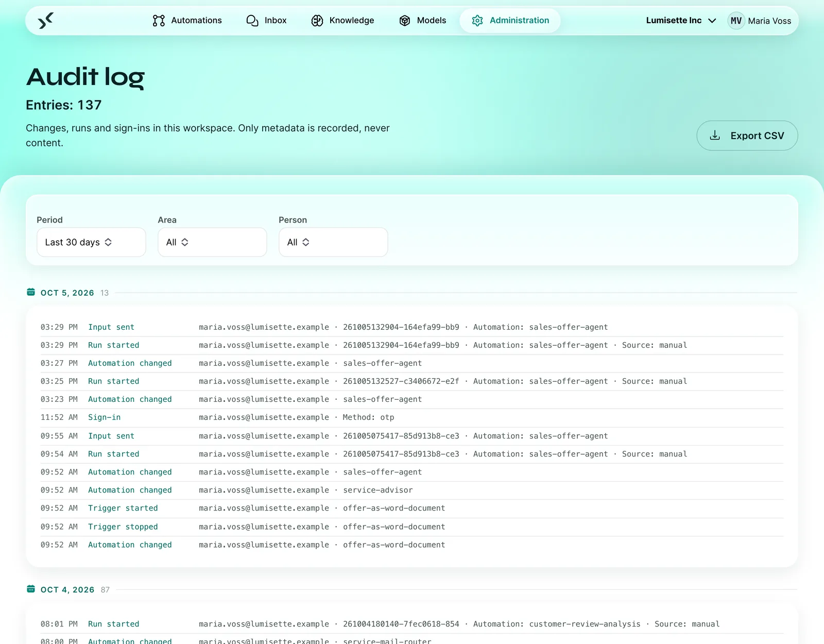Viewport: 824px width, 644px height.
Task: Click the calendar icon next to Oct 5, 2026
Action: [31, 292]
